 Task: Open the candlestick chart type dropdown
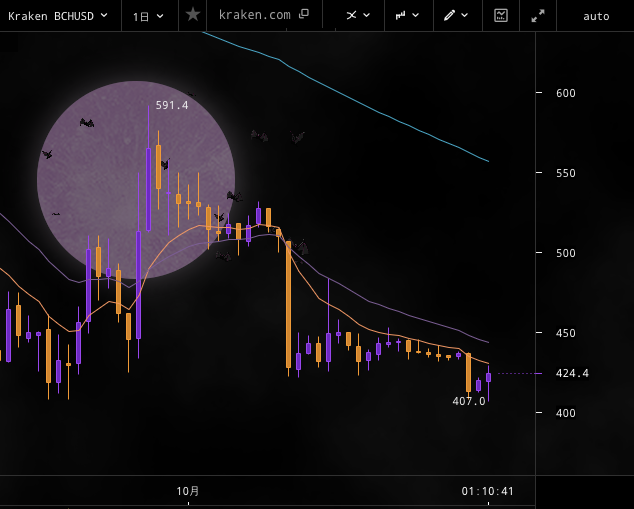pyautogui.click(x=407, y=15)
